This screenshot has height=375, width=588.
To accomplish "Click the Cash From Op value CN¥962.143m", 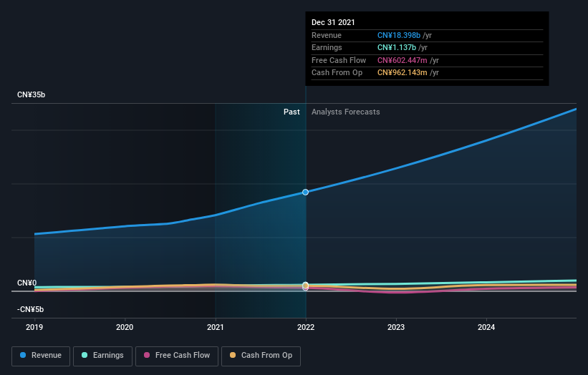I will tap(403, 73).
